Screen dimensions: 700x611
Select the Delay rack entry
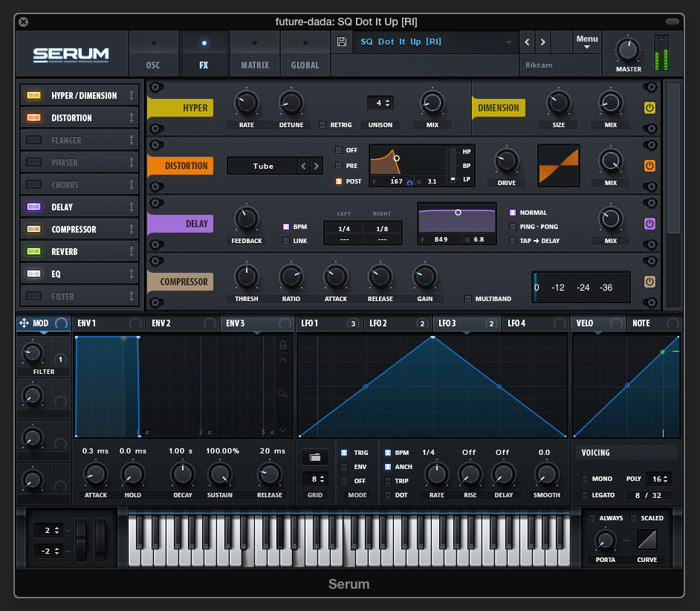[x=80, y=207]
